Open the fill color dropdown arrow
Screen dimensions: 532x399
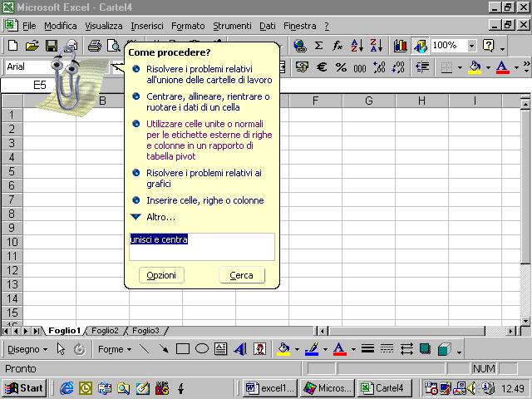pyautogui.click(x=488, y=67)
